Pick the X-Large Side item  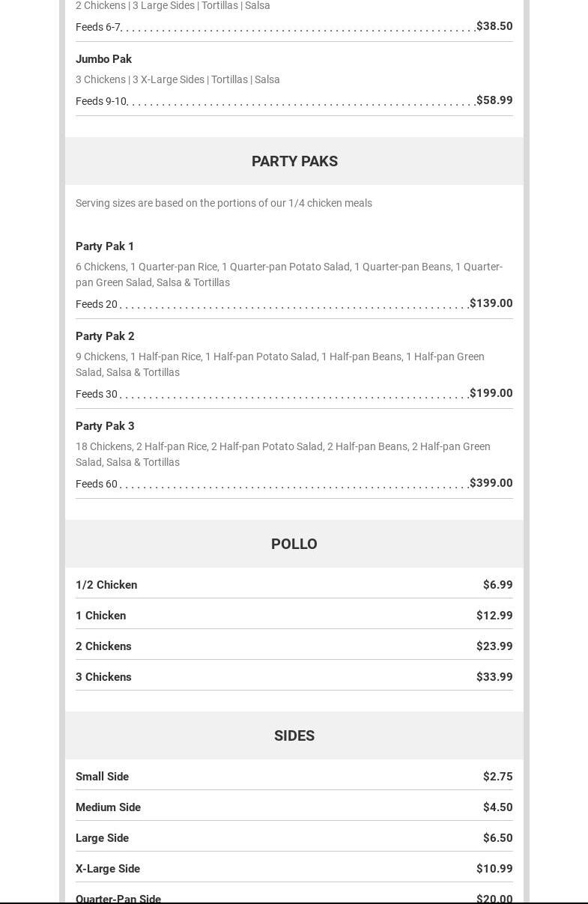click(108, 869)
